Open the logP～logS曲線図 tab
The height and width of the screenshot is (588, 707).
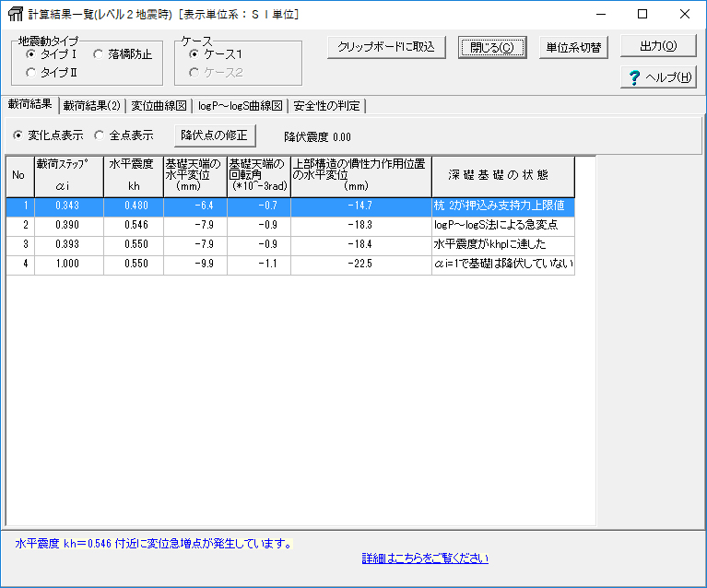[x=240, y=106]
